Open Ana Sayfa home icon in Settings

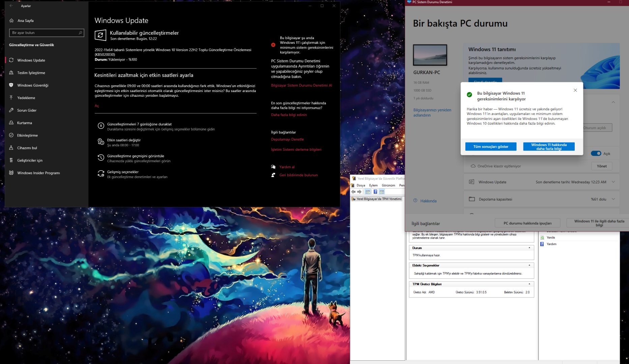tap(11, 21)
